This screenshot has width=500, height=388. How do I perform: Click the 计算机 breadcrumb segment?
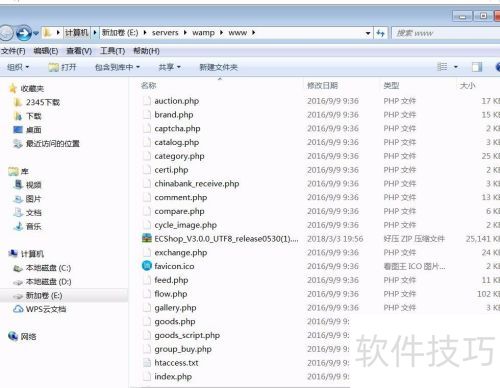point(77,33)
